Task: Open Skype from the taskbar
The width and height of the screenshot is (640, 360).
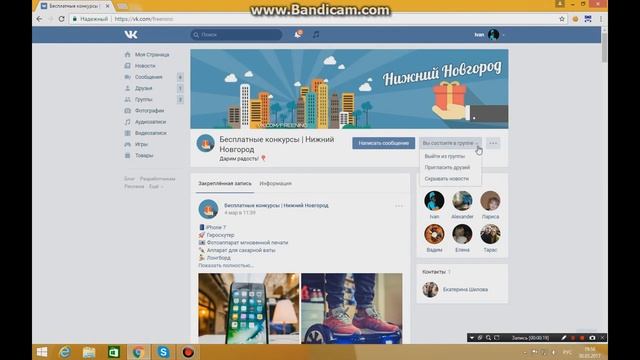Action: 163,352
